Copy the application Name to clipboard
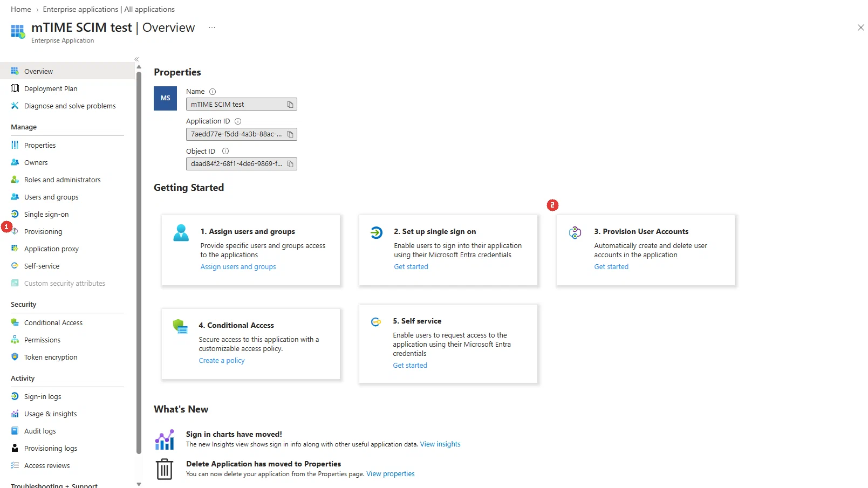 point(290,105)
